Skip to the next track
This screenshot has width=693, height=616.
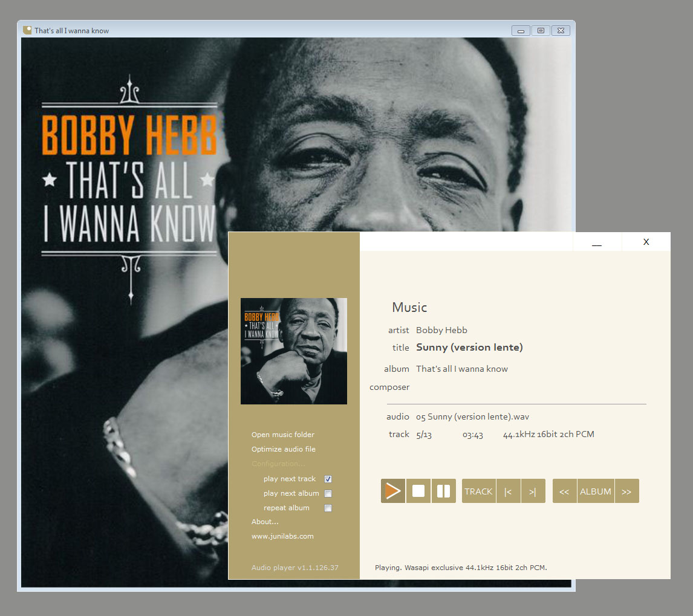point(533,491)
